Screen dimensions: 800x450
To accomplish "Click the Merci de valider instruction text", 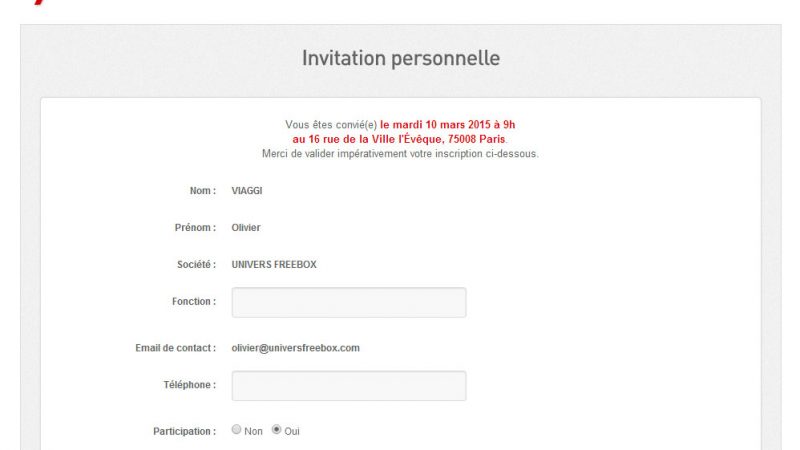I will [x=400, y=154].
